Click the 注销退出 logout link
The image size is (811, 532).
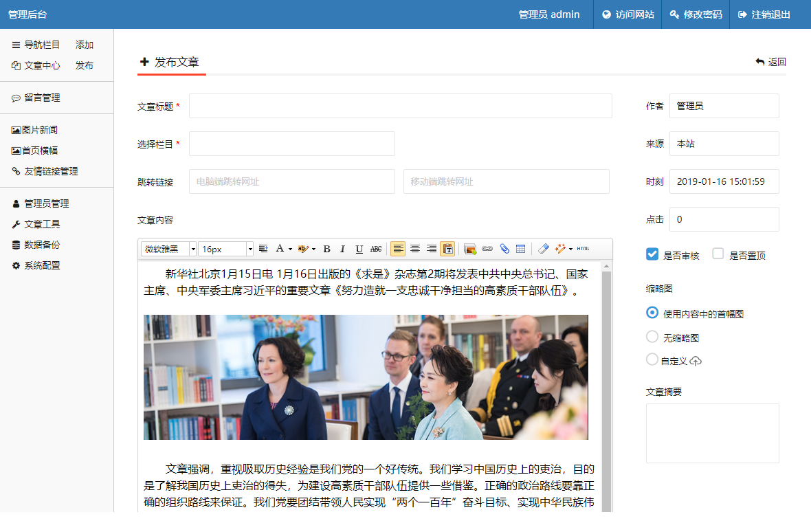click(x=764, y=14)
